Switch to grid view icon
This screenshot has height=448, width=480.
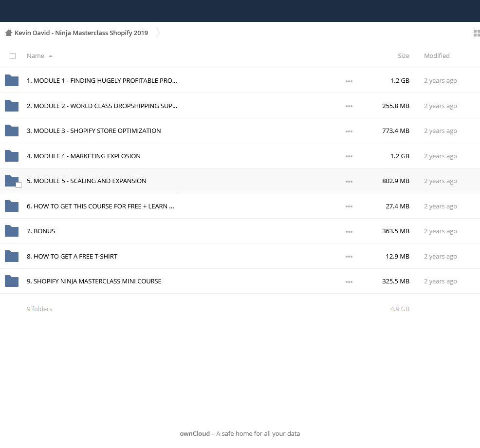click(x=477, y=33)
